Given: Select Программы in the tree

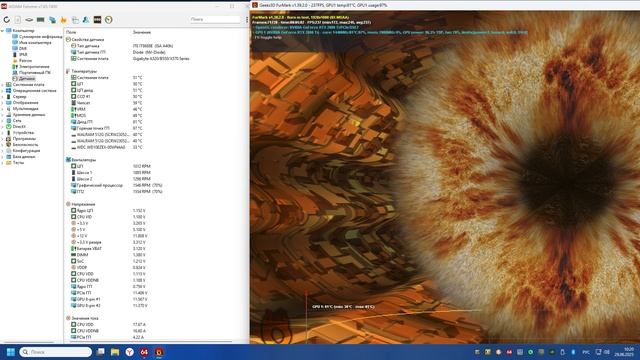Looking at the screenshot, I should pyautogui.click(x=20, y=138).
